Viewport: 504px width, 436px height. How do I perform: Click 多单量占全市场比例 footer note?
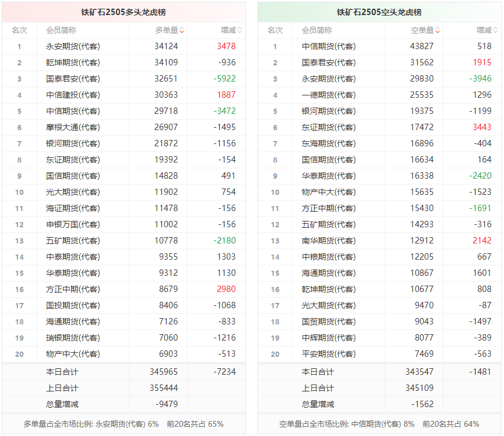pos(123,424)
